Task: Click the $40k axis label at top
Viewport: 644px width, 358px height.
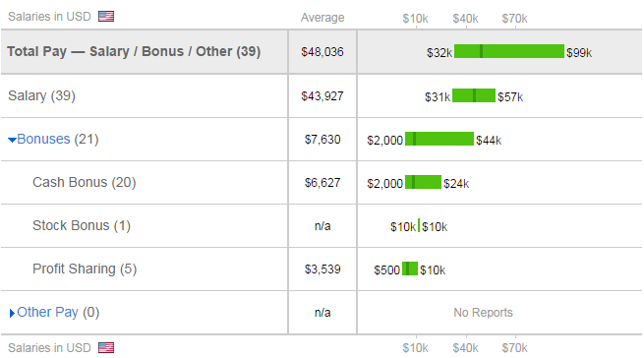Action: click(465, 19)
